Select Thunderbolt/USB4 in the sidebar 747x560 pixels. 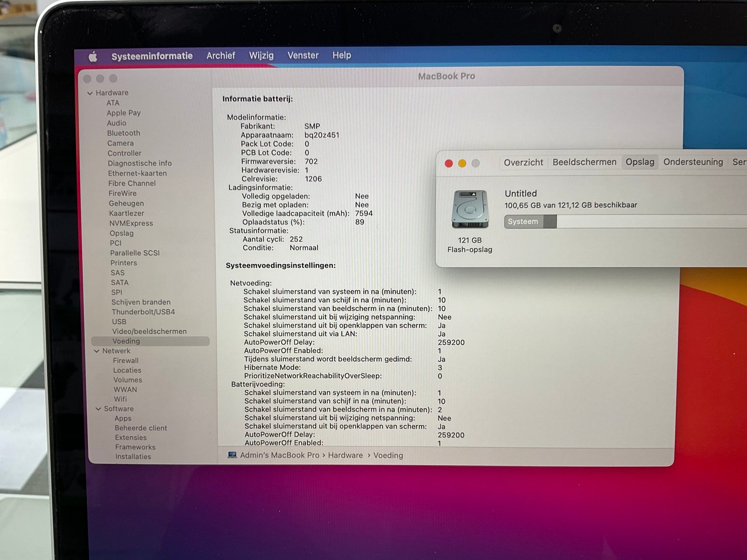[x=143, y=312]
